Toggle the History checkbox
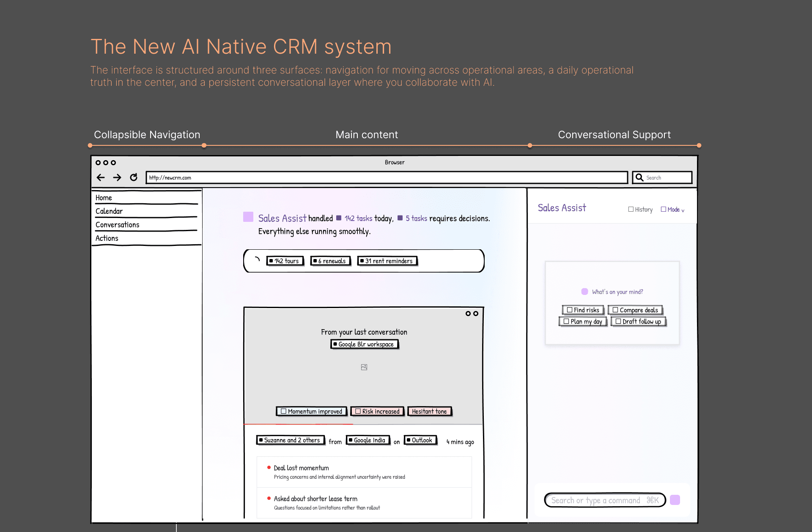 point(631,209)
